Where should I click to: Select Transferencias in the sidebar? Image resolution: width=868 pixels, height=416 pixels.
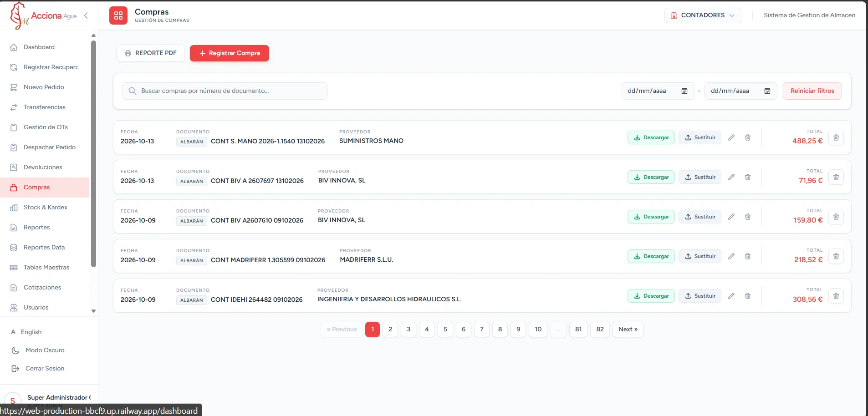point(45,107)
